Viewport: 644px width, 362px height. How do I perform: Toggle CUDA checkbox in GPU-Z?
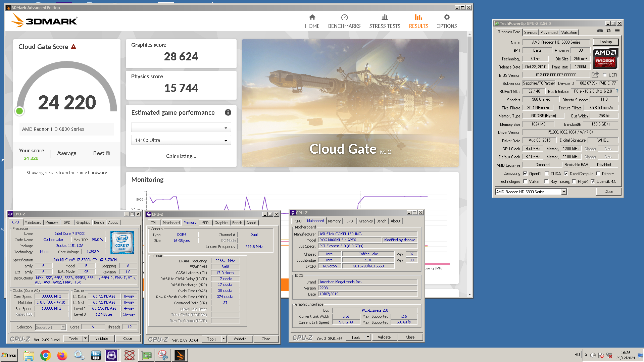[x=547, y=174]
